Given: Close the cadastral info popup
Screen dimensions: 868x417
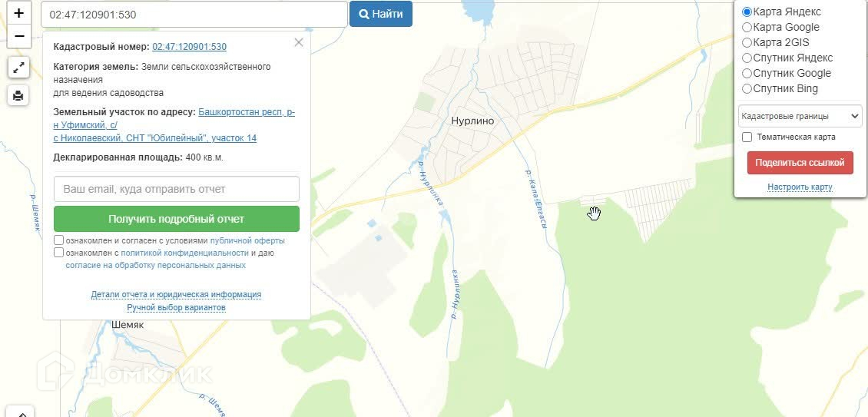Looking at the screenshot, I should [299, 43].
